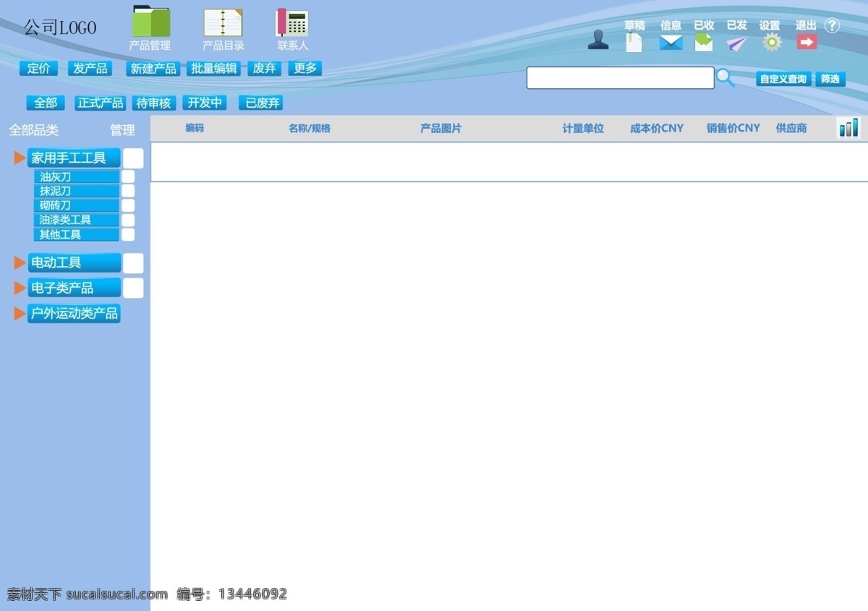The width and height of the screenshot is (868, 611).
Task: Select the 开发中 filter tab
Action: pyautogui.click(x=205, y=103)
